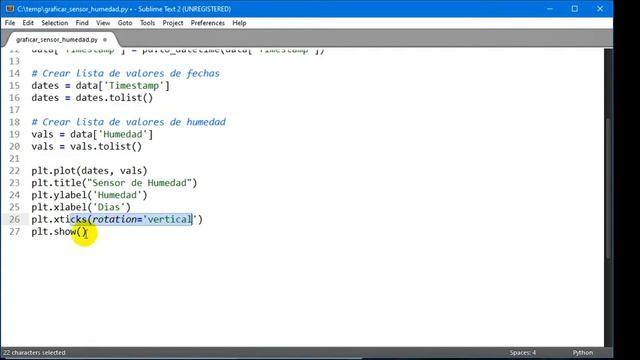
Task: Open the Find menu
Action: tap(82, 23)
